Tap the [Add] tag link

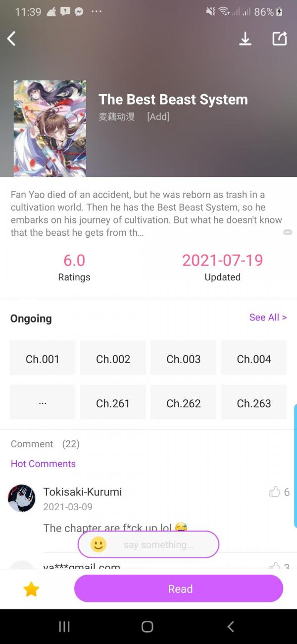point(158,117)
